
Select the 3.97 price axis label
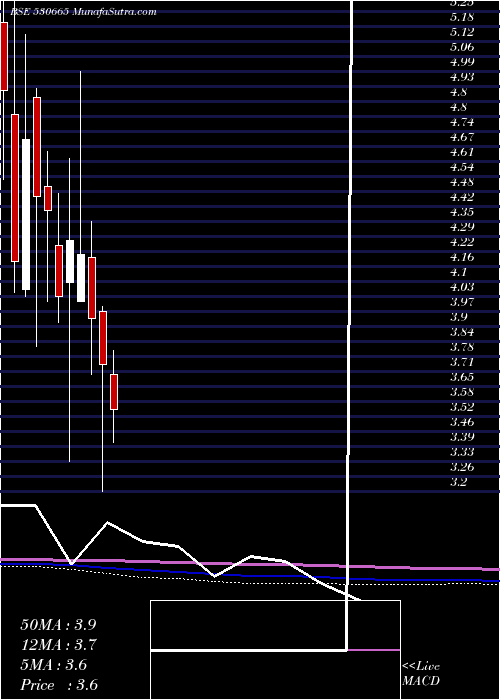click(x=462, y=302)
